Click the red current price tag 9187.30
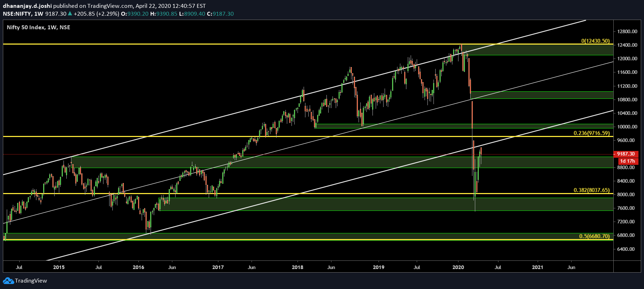 pos(626,154)
